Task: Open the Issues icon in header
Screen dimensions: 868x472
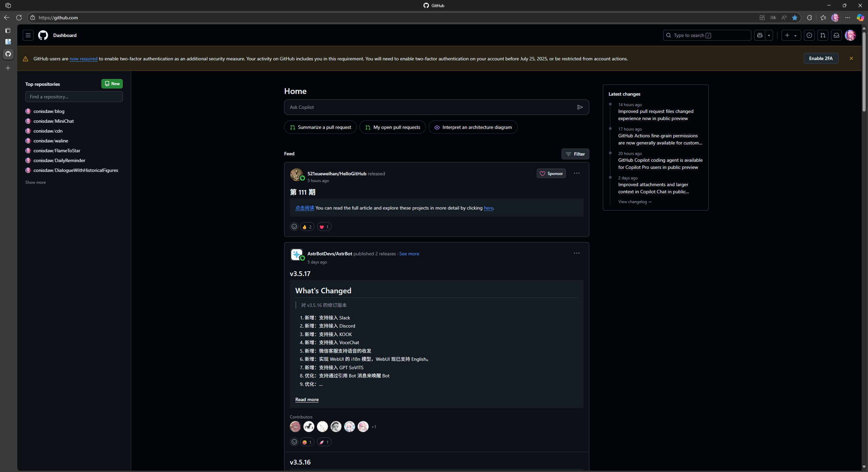Action: click(809, 35)
